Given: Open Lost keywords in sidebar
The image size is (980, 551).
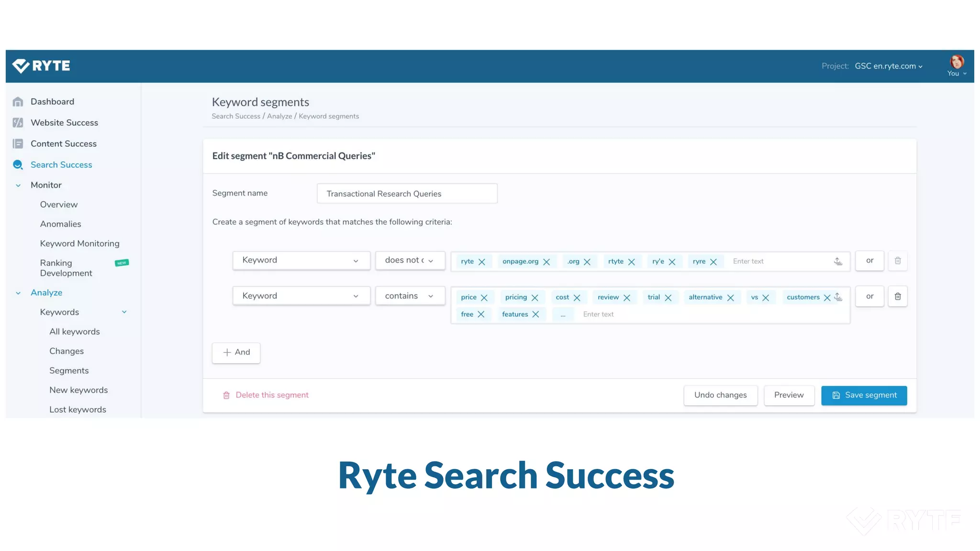Looking at the screenshot, I should (x=78, y=410).
